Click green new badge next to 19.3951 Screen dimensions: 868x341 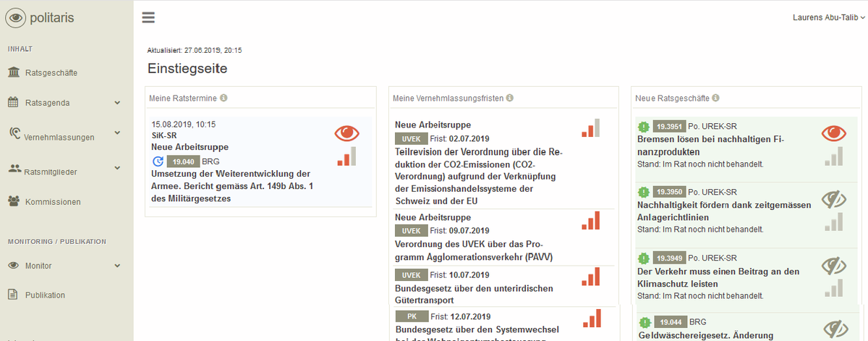click(643, 126)
